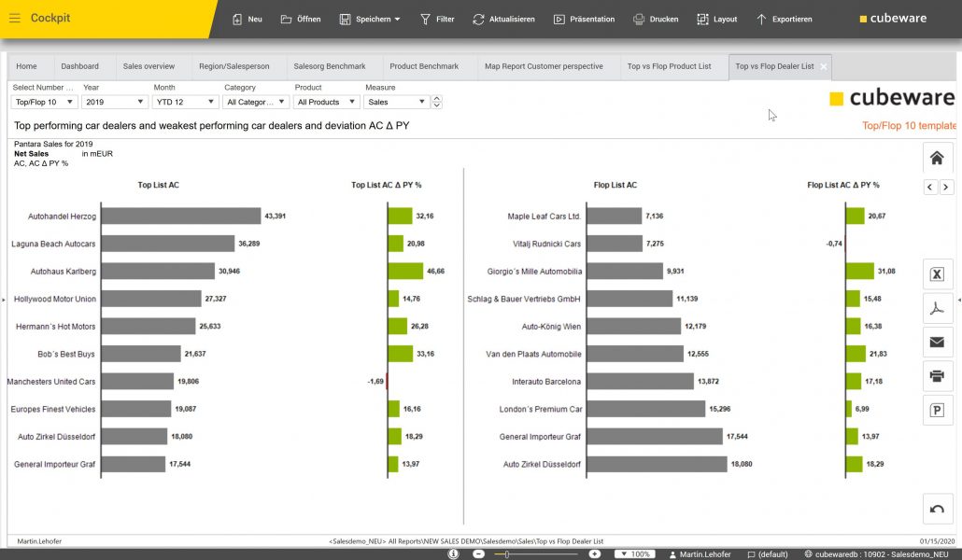Click the undo arrow icon
Viewport: 962px width, 560px height.
click(x=937, y=509)
